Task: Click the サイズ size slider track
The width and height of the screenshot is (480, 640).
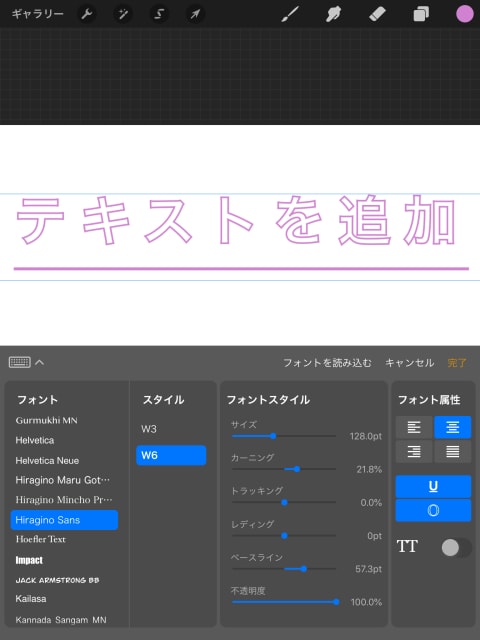Action: (x=284, y=436)
